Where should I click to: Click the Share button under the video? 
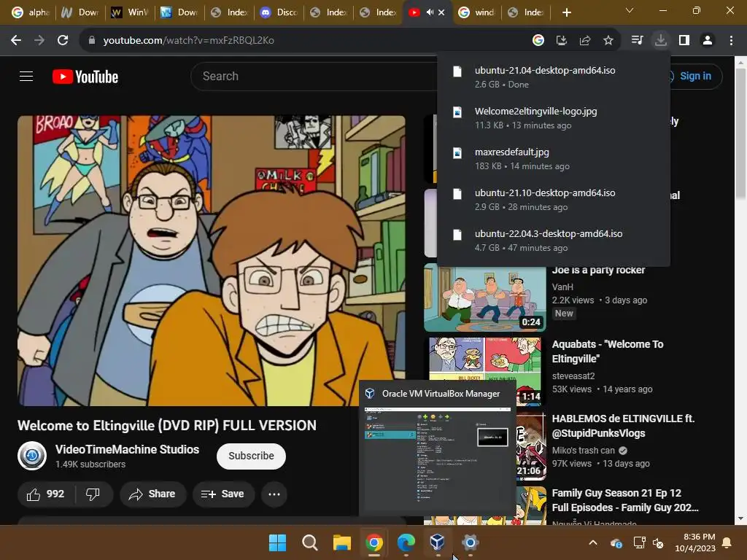[x=152, y=494]
